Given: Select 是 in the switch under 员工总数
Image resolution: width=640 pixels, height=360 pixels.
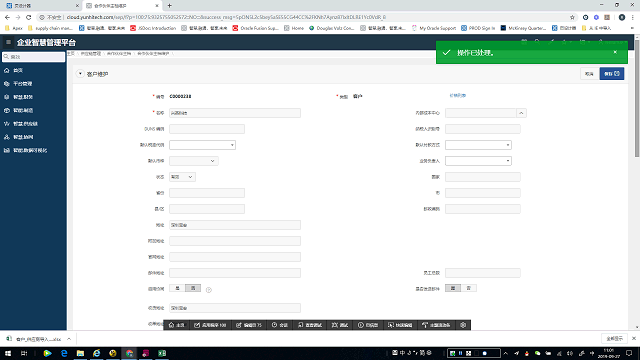Looking at the screenshot, I should [x=453, y=288].
